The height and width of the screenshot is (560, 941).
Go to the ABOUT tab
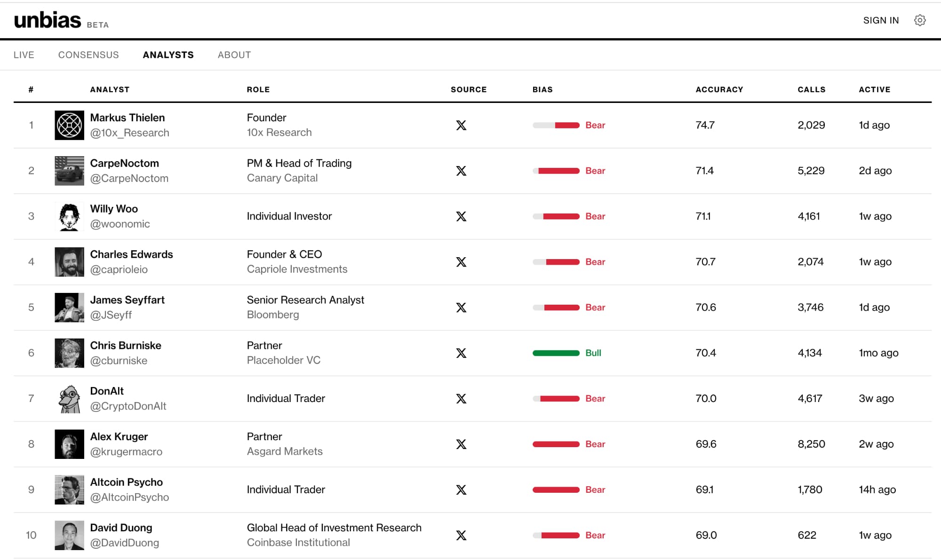point(234,55)
